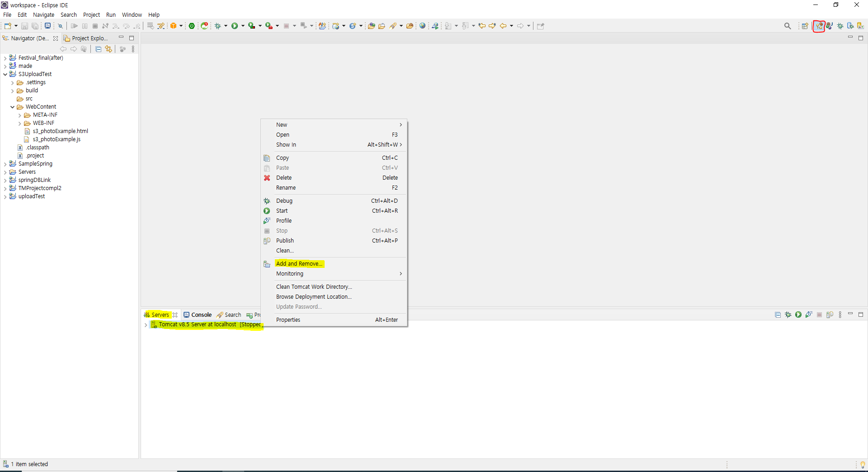The width and height of the screenshot is (868, 472).
Task: Choose Publish from the context menu
Action: coord(334,241)
